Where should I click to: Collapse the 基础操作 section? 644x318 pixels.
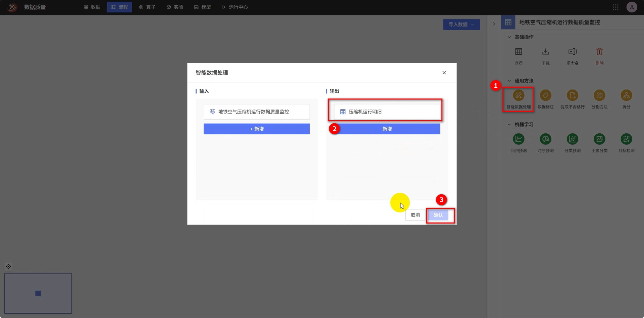coord(509,37)
